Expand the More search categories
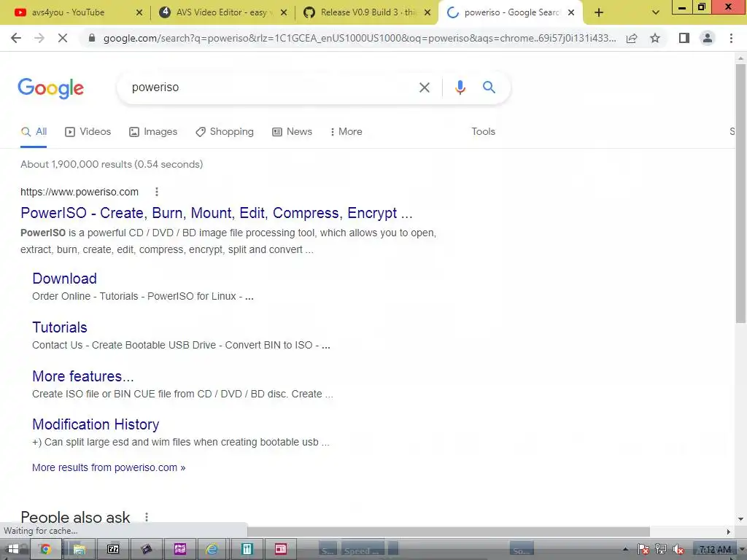The image size is (747, 560). pos(347,132)
